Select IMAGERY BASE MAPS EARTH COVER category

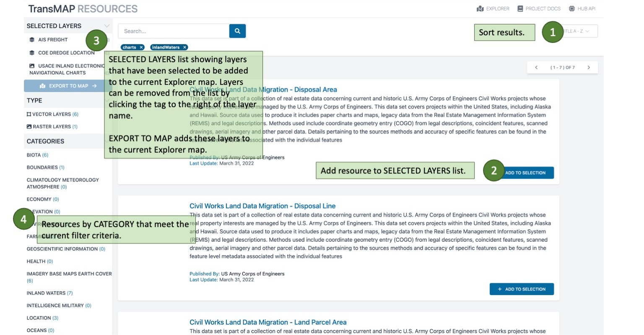tap(69, 277)
